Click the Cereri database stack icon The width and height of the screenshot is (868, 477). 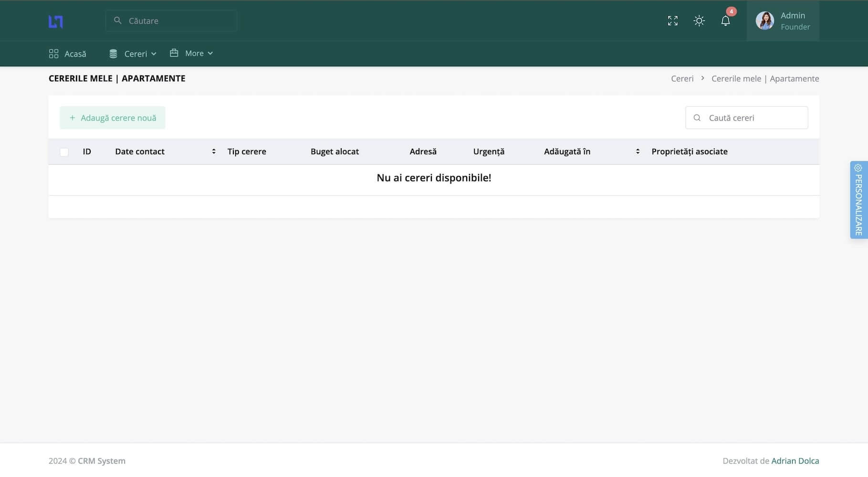pos(113,54)
